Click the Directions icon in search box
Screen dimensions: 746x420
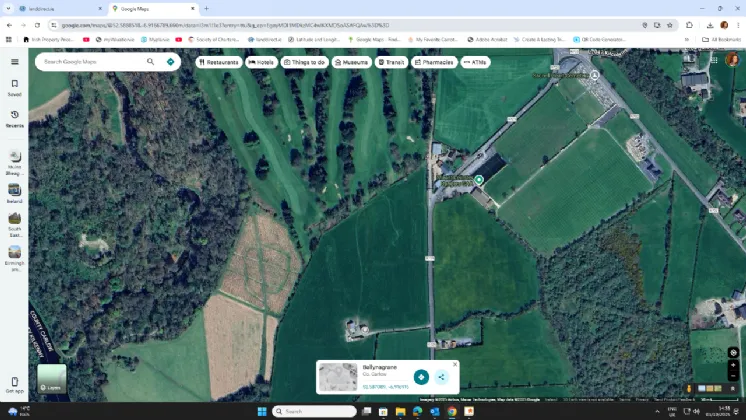pos(170,62)
